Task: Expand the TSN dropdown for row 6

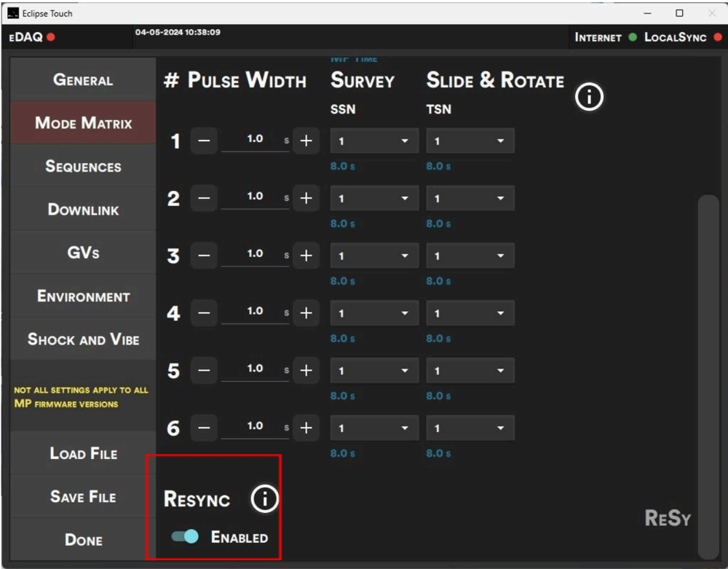Action: click(x=470, y=428)
